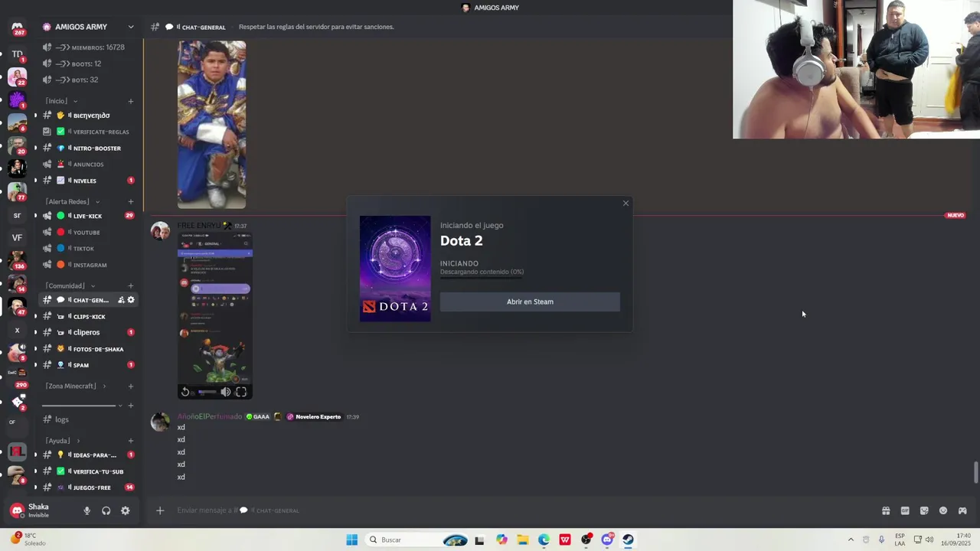Show hidden system tray icons

tap(850, 540)
